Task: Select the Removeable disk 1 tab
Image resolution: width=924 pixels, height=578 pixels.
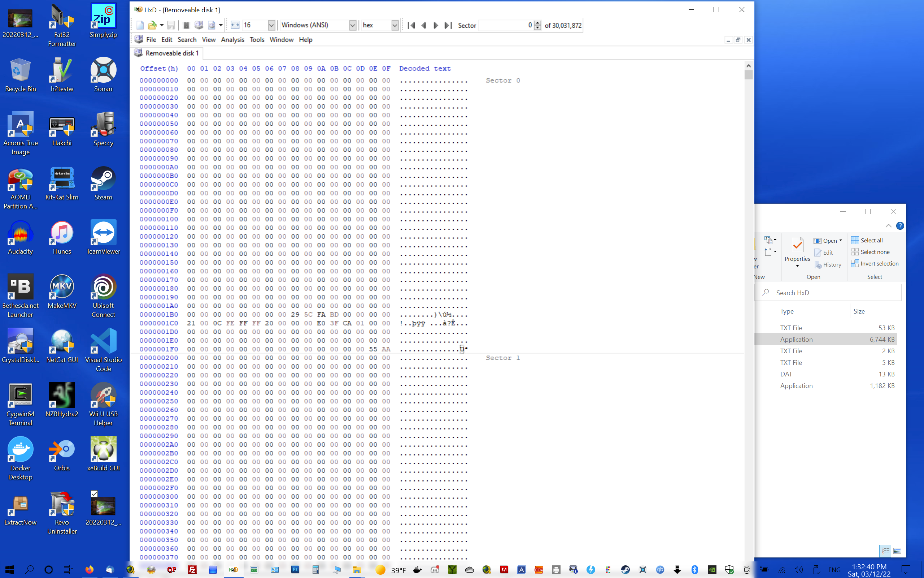Action: [x=167, y=53]
